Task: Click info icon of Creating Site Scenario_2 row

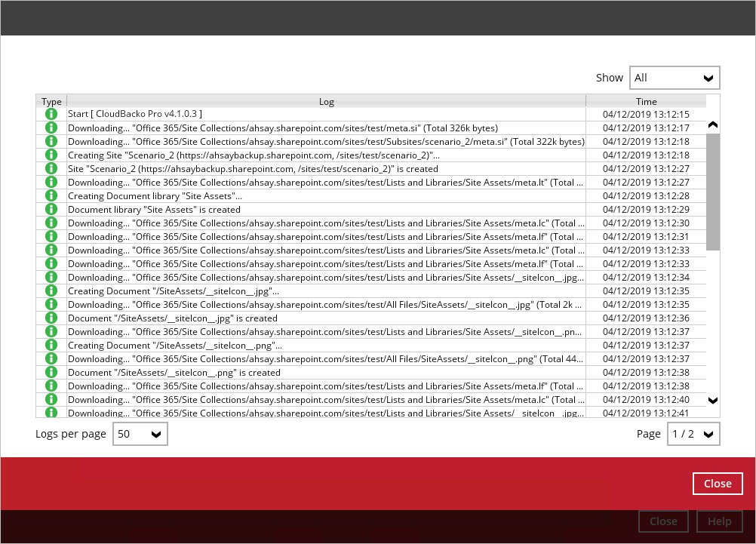Action: [51, 155]
